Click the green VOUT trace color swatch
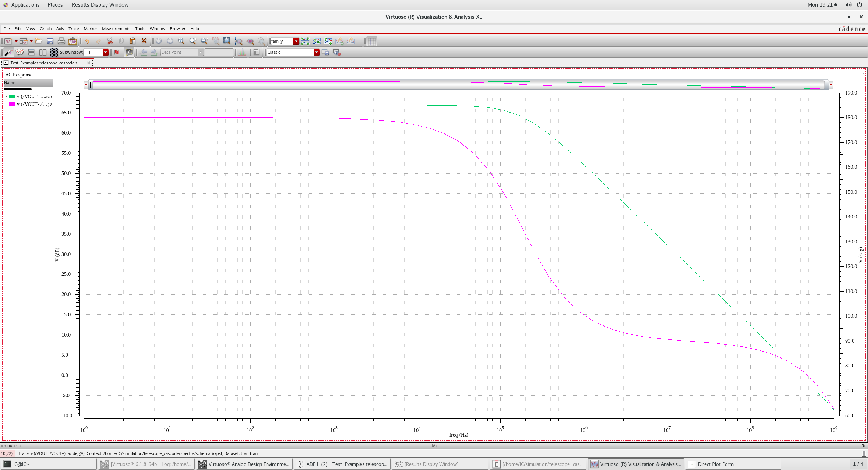868x470 pixels. tap(12, 96)
